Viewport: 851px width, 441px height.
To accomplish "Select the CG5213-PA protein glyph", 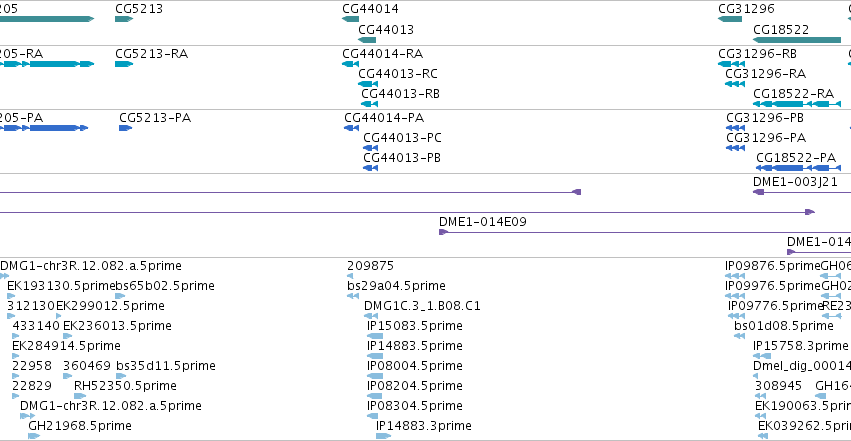I will [x=125, y=128].
